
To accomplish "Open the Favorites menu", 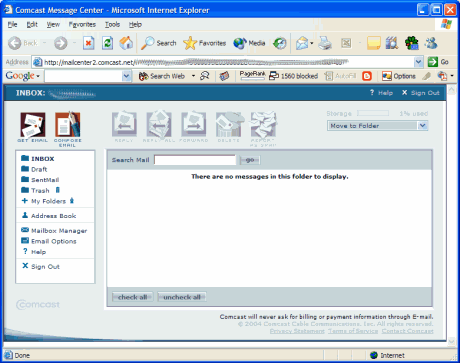I will coord(82,24).
